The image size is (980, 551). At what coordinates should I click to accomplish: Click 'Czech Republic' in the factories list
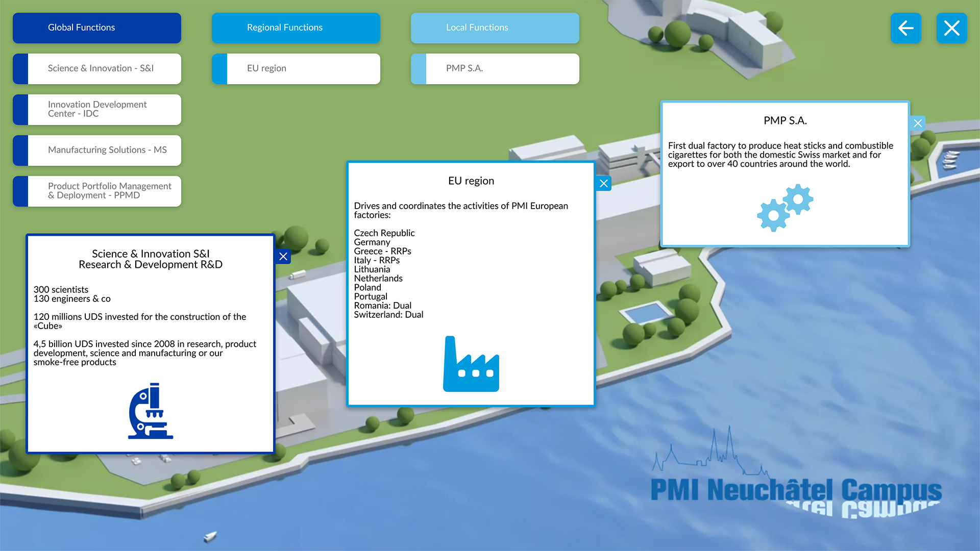[384, 233]
